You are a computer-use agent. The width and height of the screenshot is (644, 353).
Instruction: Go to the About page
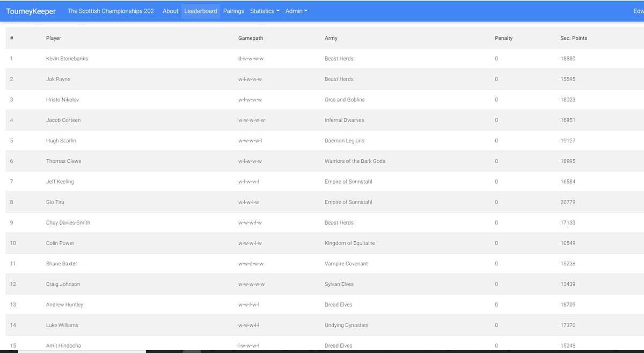point(170,11)
